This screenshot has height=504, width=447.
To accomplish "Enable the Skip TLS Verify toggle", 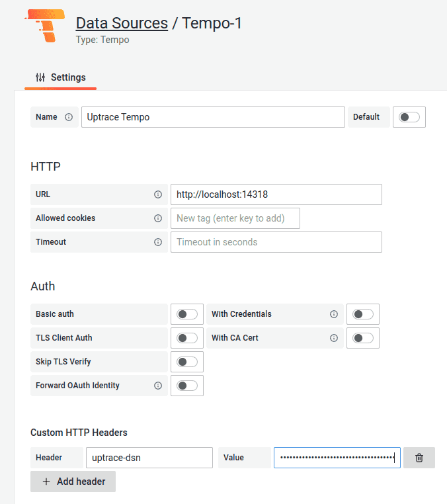I will point(187,362).
